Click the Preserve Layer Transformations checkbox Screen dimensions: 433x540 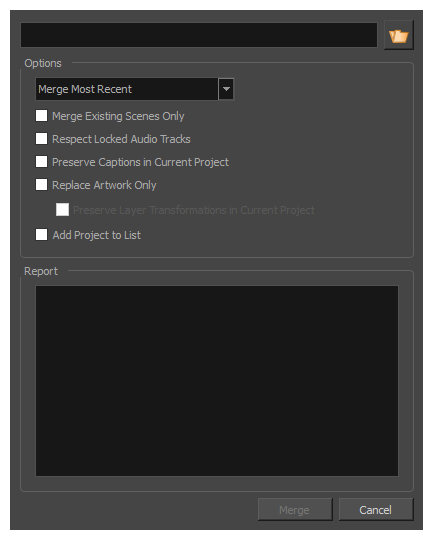[62, 210]
